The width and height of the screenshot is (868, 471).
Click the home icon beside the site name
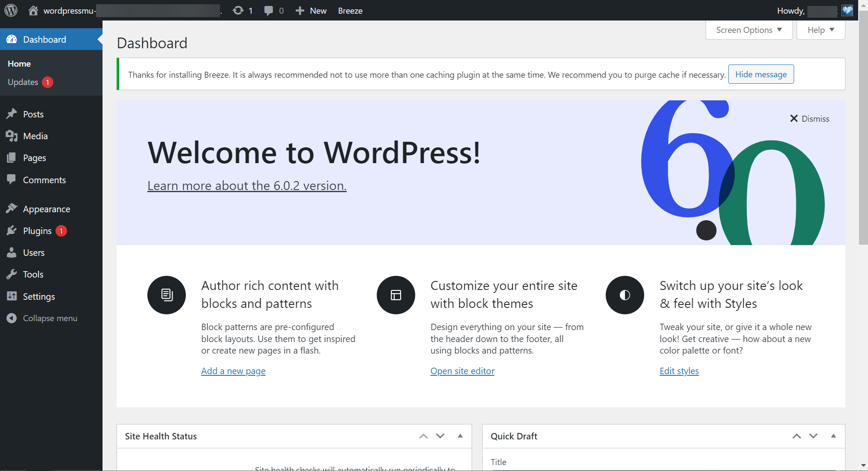[33, 10]
